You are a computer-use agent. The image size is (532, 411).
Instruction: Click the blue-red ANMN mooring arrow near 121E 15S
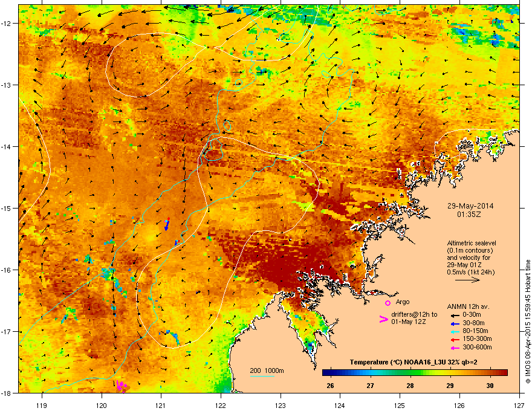click(x=167, y=224)
